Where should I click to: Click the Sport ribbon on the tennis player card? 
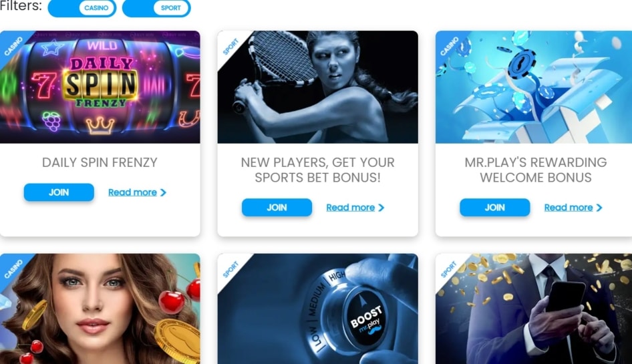pos(231,47)
